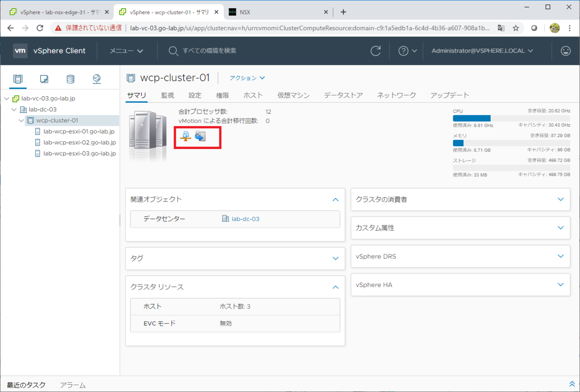Expand the タグ panel

pyautogui.click(x=336, y=258)
